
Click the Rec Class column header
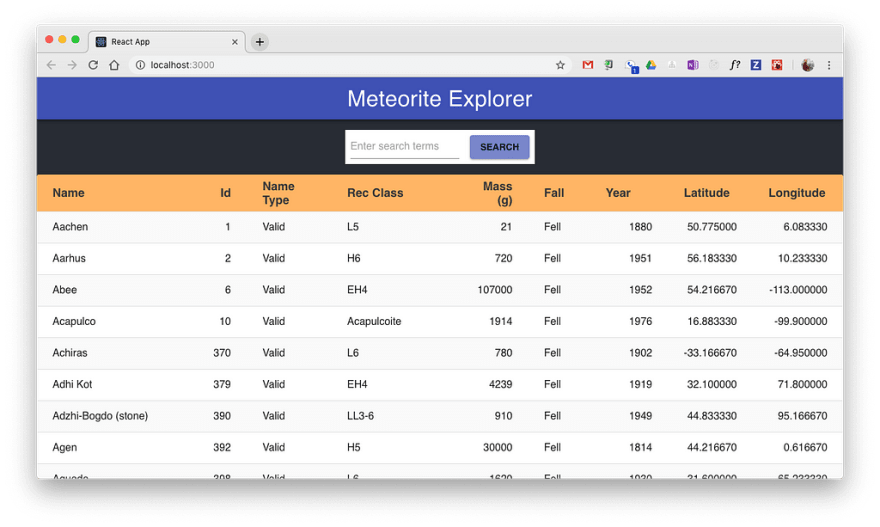pyautogui.click(x=375, y=193)
